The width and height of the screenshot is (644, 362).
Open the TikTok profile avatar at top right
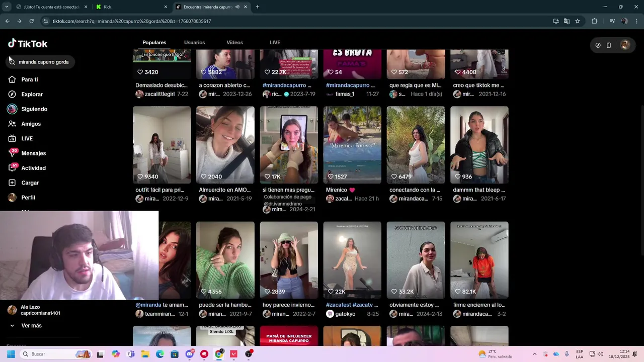coord(625,45)
